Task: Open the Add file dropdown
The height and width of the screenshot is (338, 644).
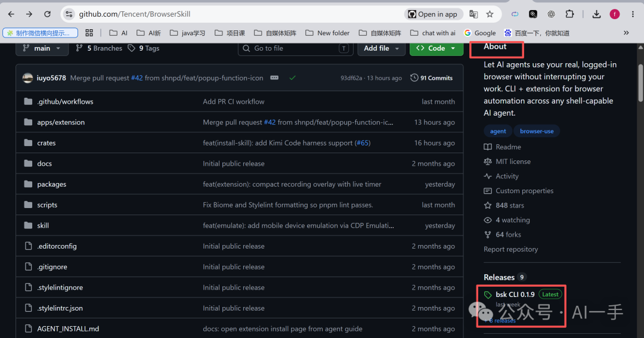Action: tap(381, 48)
